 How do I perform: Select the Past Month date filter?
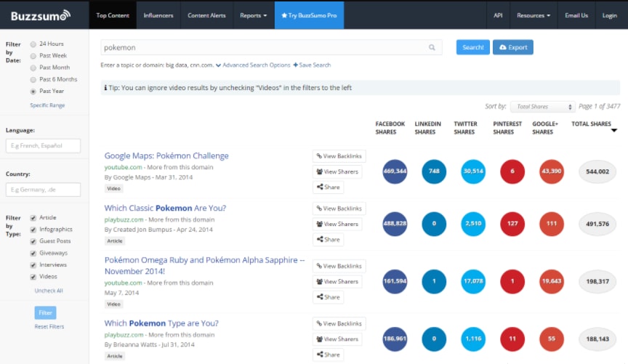33,68
